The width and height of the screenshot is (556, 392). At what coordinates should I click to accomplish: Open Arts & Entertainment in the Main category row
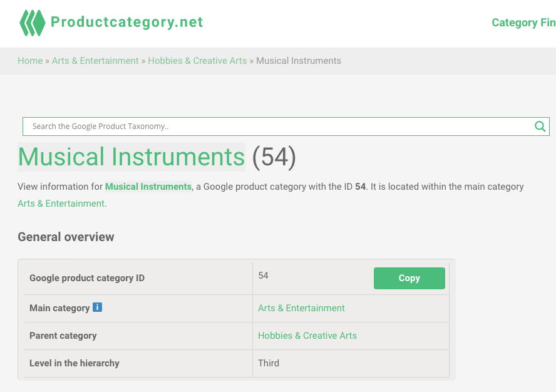(x=301, y=308)
